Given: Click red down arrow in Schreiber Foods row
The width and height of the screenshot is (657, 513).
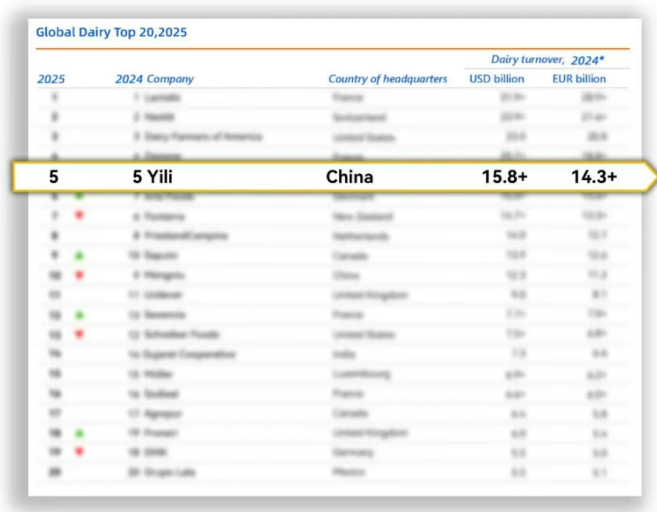Looking at the screenshot, I should 79,334.
